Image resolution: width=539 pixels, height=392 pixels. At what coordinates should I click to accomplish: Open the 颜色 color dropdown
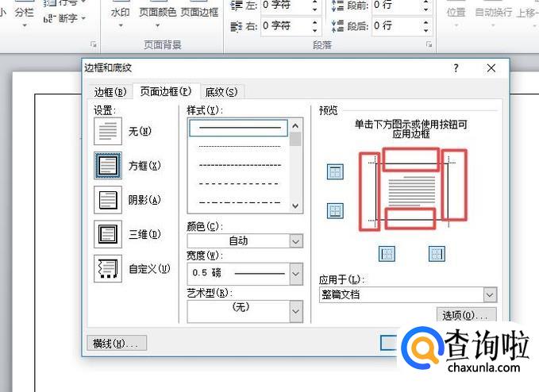pyautogui.click(x=295, y=240)
